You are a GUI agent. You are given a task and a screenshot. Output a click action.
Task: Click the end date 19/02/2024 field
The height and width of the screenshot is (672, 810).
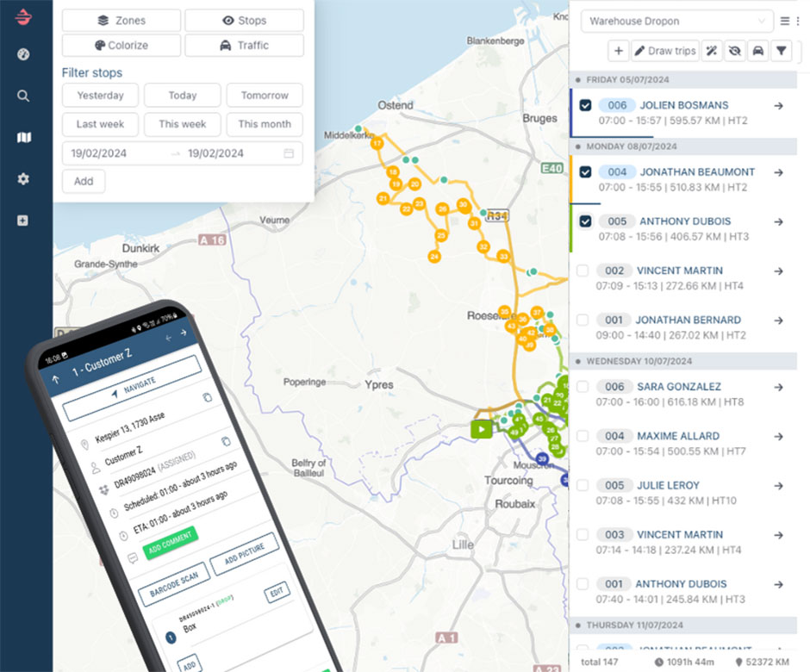pyautogui.click(x=215, y=153)
